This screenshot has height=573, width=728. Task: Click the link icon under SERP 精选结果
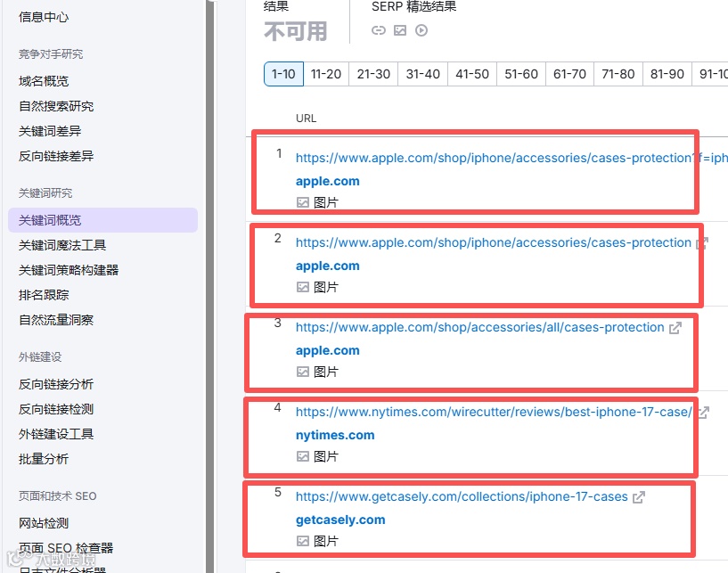pos(379,30)
